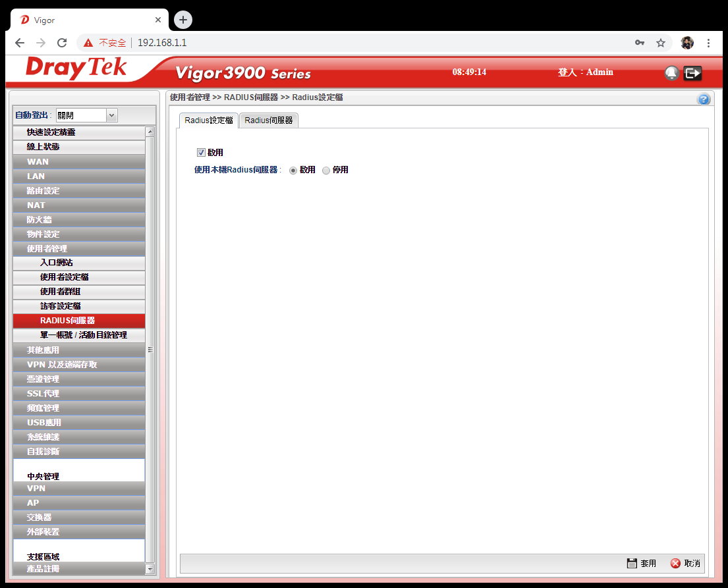Toggle the 啟用 enable checkbox
728x588 pixels.
[x=202, y=153]
